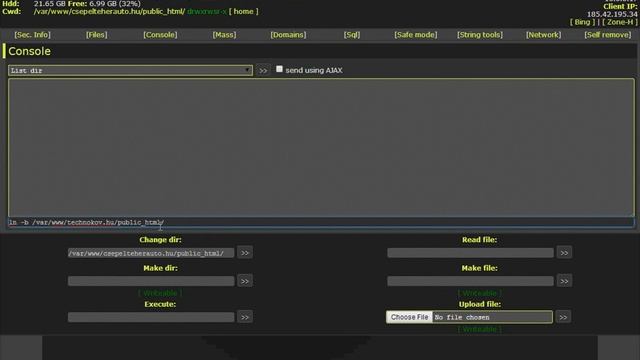This screenshot has width=640, height=360.
Task: Open the Domains tab
Action: click(x=288, y=35)
